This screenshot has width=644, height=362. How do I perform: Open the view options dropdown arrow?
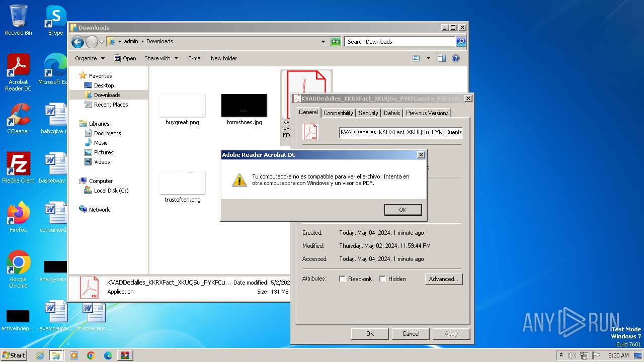click(x=428, y=58)
